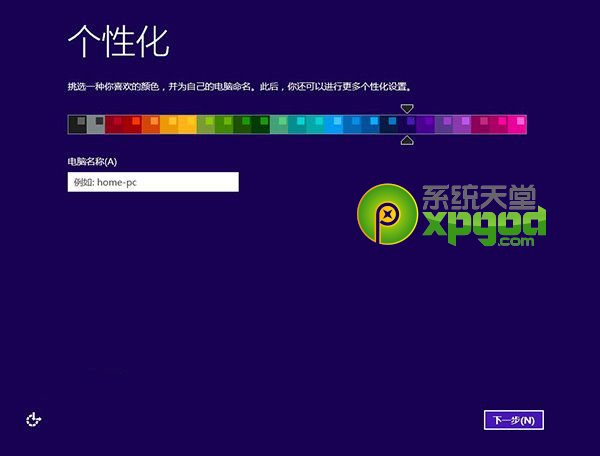The height and width of the screenshot is (456, 600).
Task: Click the selector arrow above the color strip
Action: (x=406, y=108)
